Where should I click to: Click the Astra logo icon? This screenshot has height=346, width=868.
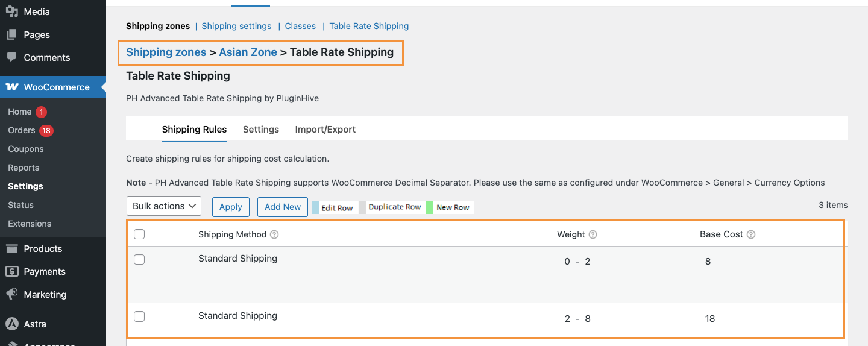[x=11, y=324]
